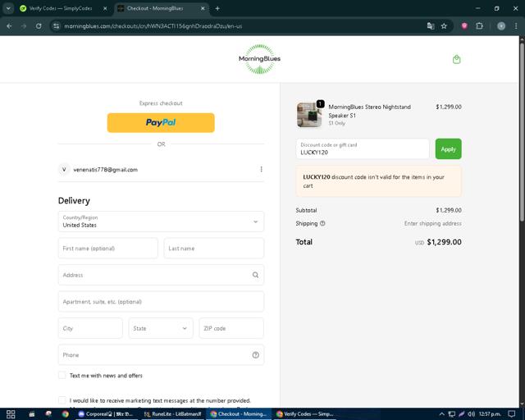525x420 pixels.
Task: Open the browser profile avatar
Action: 501,26
